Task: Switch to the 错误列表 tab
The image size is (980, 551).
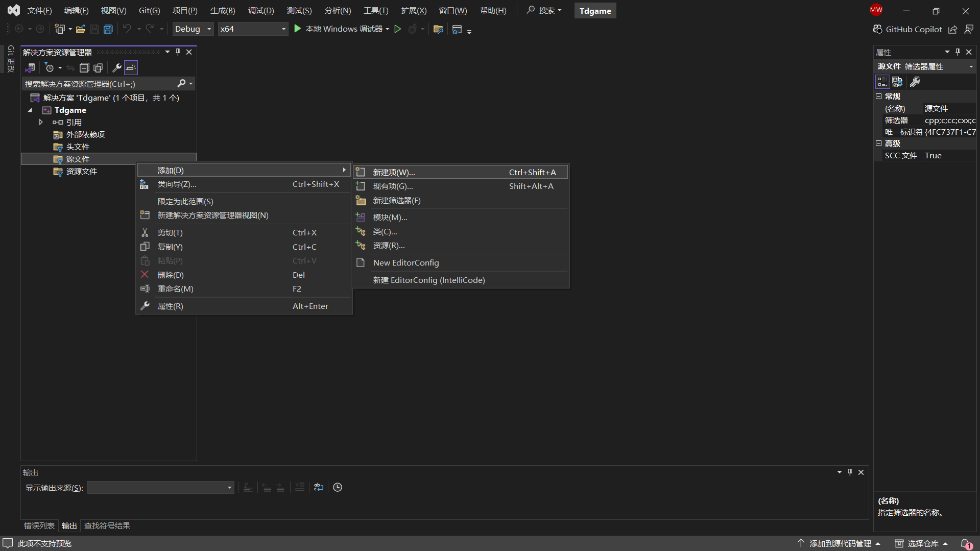Action: tap(39, 525)
